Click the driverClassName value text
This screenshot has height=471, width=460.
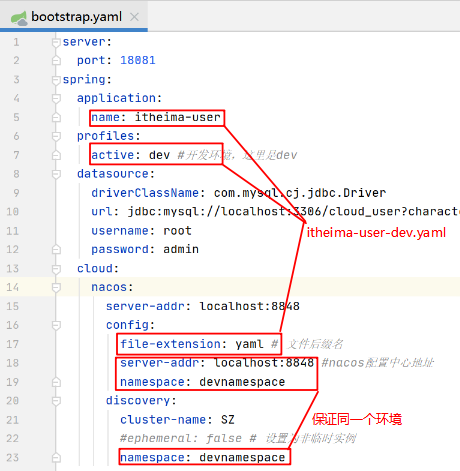click(x=300, y=193)
